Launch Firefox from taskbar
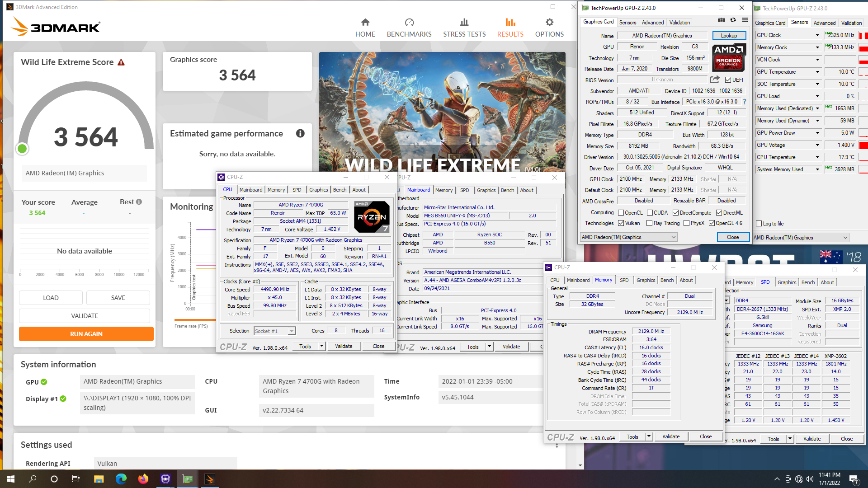This screenshot has width=868, height=488. click(143, 479)
